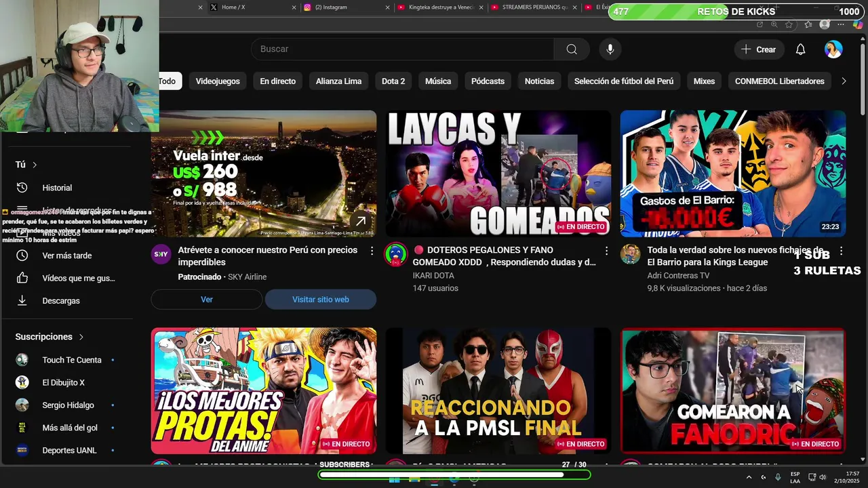This screenshot has width=868, height=488.
Task: Expand the Suscripciones section chevron
Action: click(x=81, y=337)
